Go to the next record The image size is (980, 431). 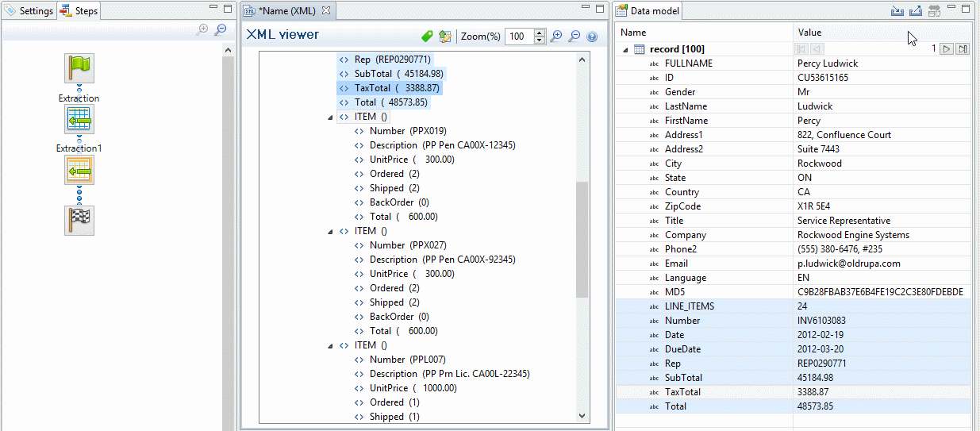946,49
